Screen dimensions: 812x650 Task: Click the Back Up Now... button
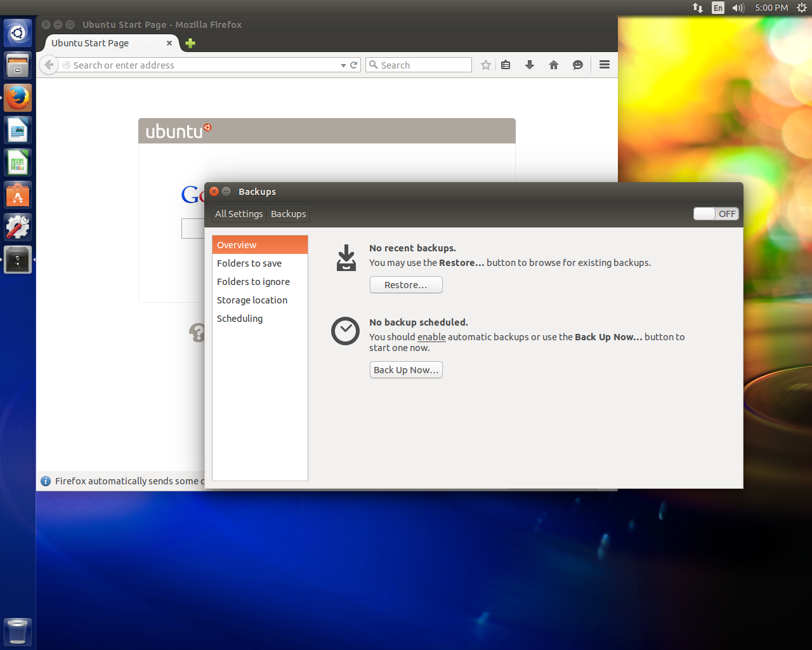tap(406, 370)
